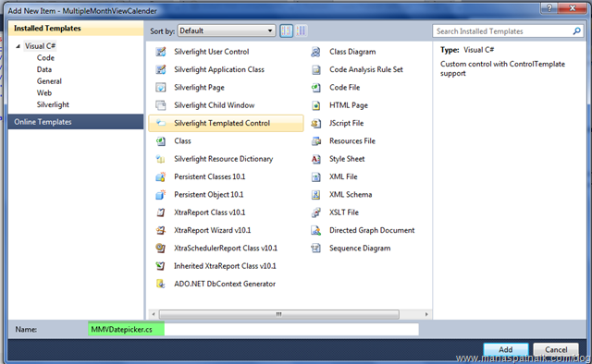Select 'HTML Page' label
The image size is (592, 364).
pos(349,105)
